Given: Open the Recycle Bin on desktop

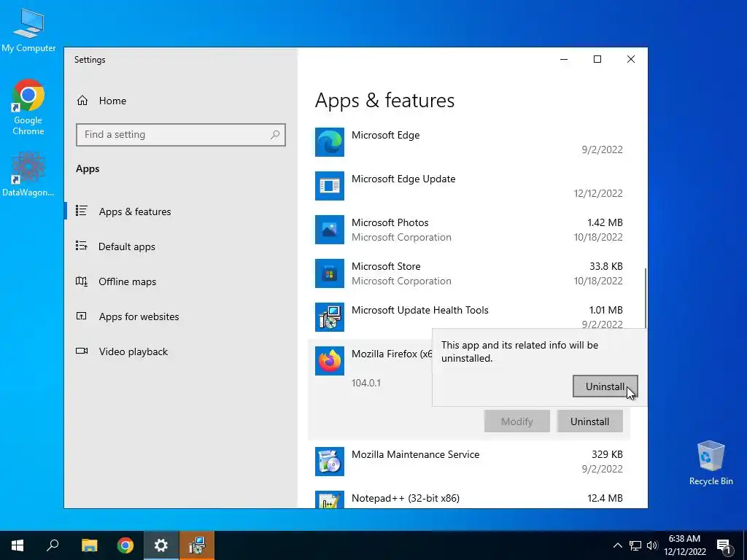Looking at the screenshot, I should (711, 462).
